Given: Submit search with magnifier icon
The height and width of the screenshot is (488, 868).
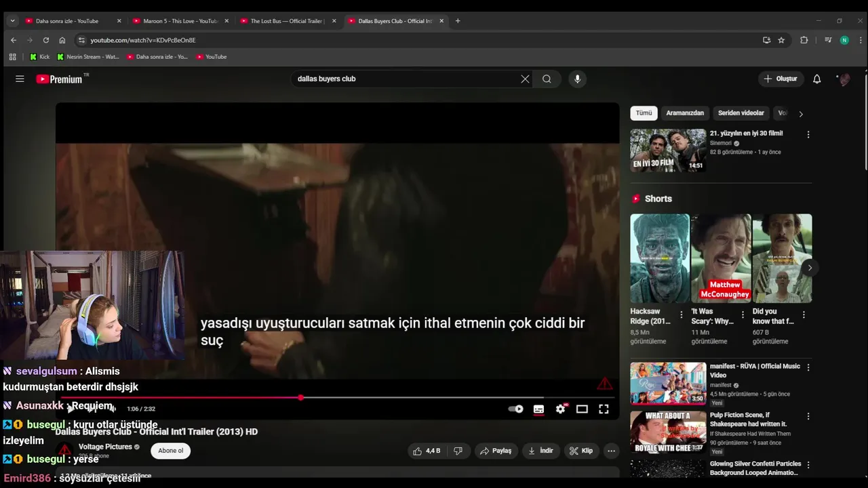Looking at the screenshot, I should [x=547, y=79].
